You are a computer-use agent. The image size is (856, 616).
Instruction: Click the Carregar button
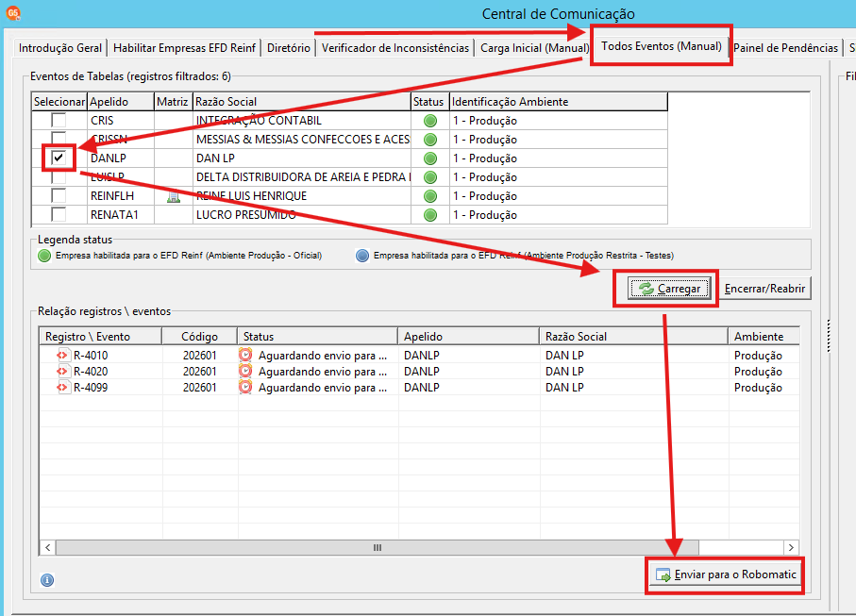pos(670,289)
